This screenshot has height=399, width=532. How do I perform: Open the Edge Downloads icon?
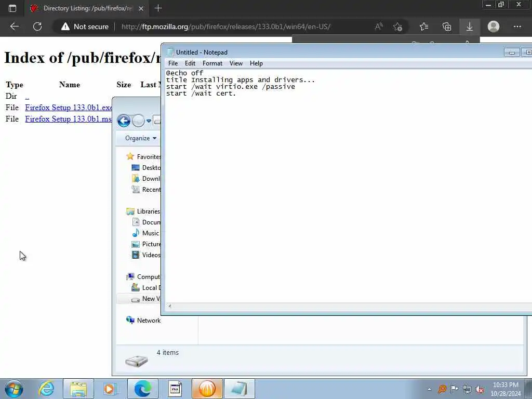[x=470, y=26]
